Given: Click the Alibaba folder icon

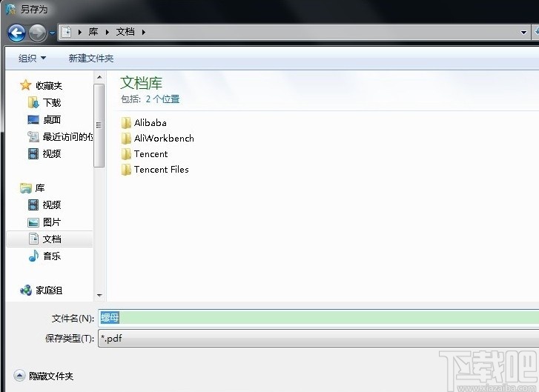Looking at the screenshot, I should click(126, 123).
